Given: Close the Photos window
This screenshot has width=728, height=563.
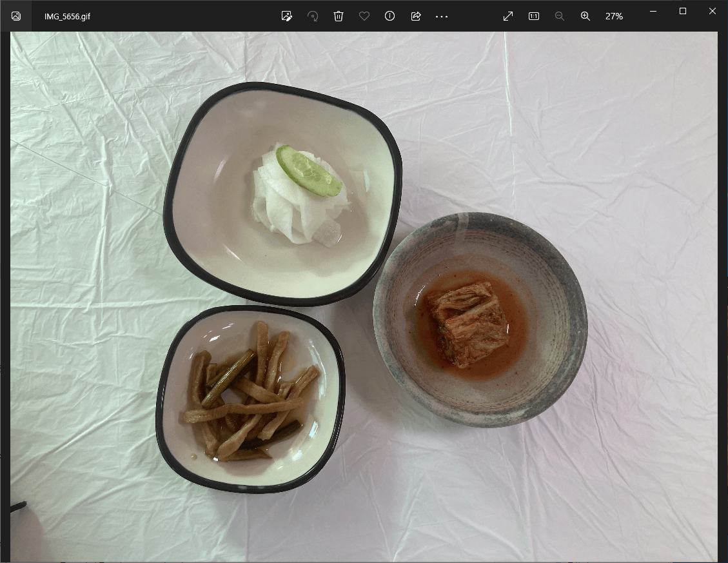Looking at the screenshot, I should pyautogui.click(x=713, y=11).
